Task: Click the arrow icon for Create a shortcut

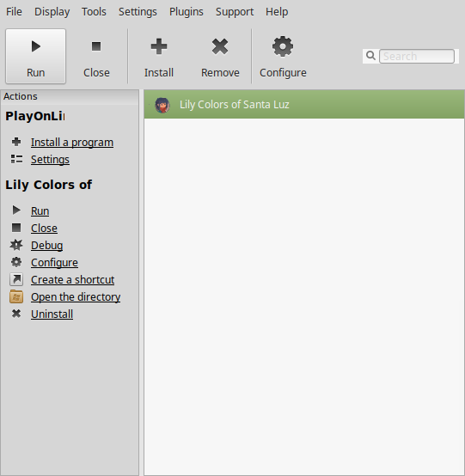Action: click(16, 279)
